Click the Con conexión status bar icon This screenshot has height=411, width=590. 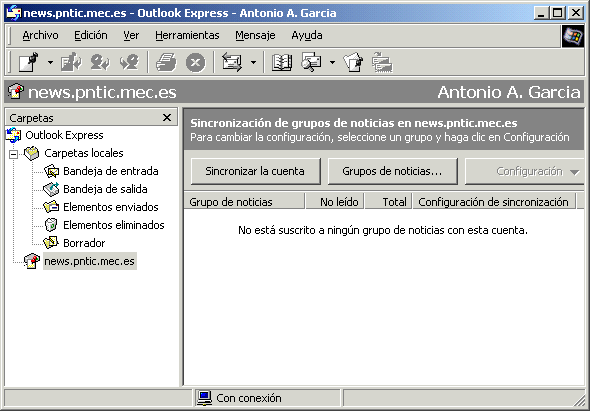[204, 398]
